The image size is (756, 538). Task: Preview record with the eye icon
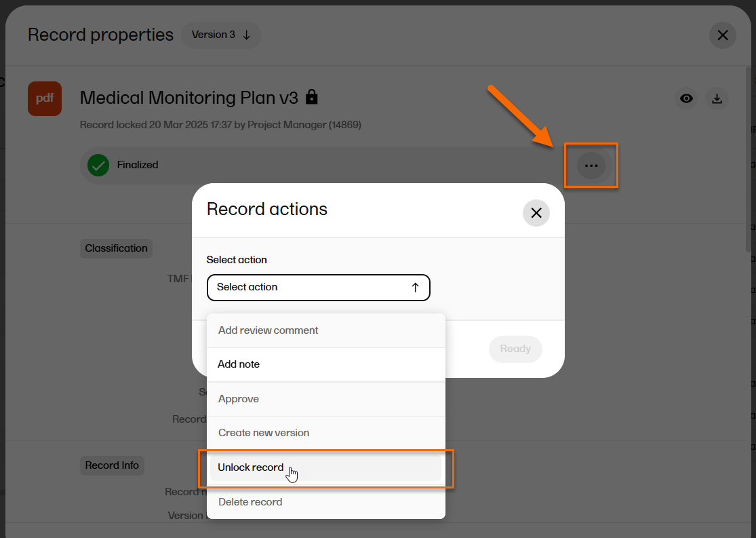pyautogui.click(x=687, y=98)
